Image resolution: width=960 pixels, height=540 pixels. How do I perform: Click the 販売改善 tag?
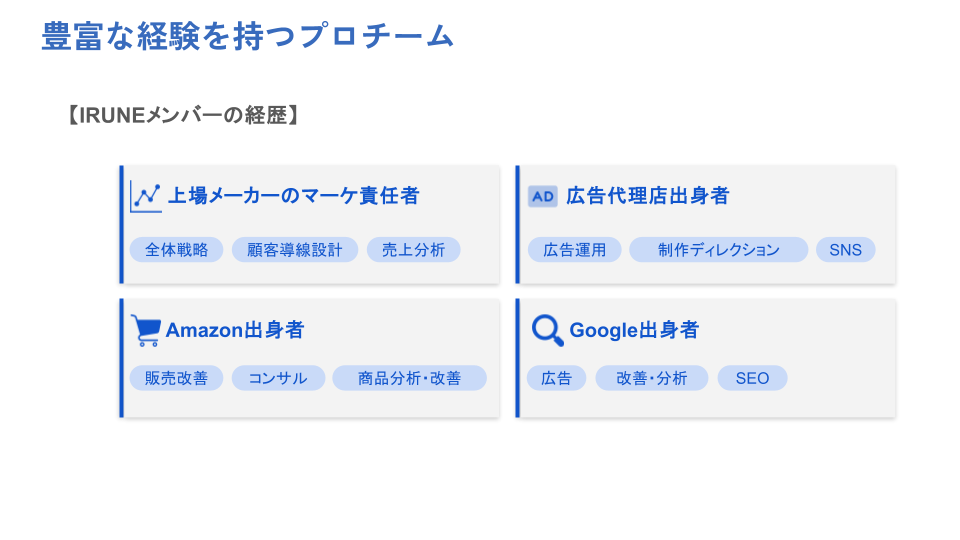[176, 378]
